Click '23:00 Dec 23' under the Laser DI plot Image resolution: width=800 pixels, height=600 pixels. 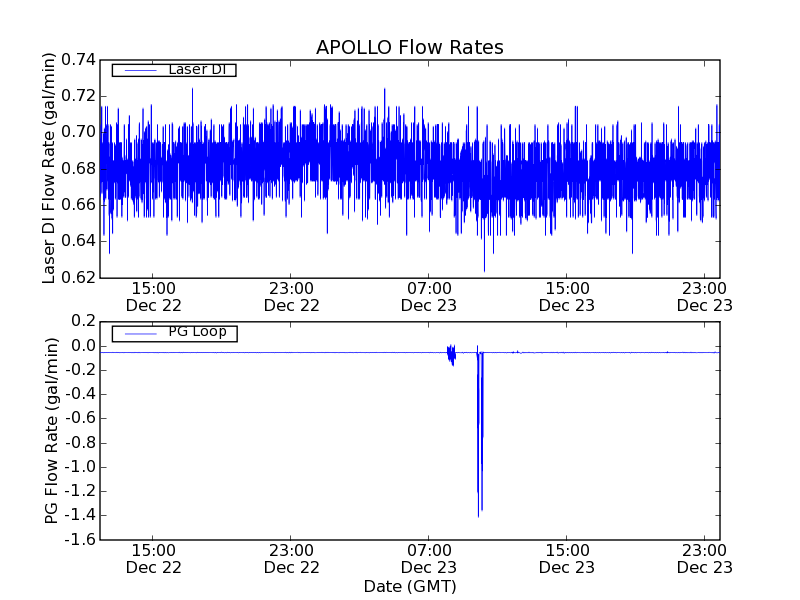coord(705,297)
